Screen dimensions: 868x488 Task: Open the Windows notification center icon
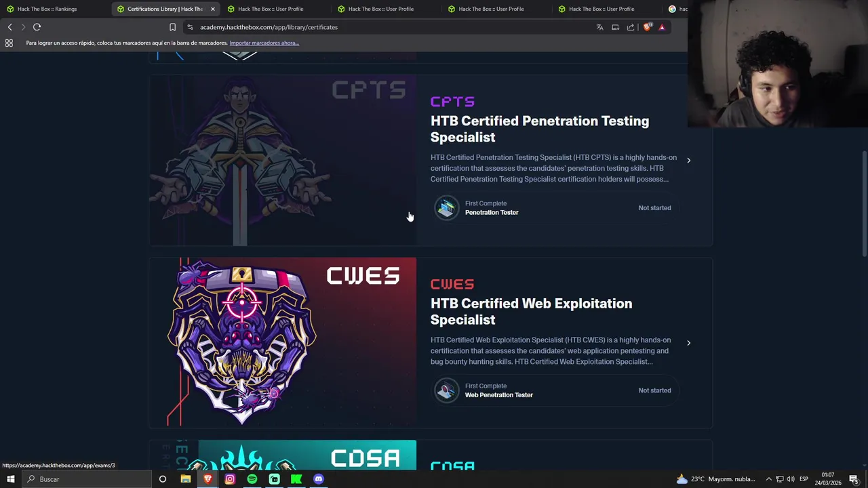point(854,479)
